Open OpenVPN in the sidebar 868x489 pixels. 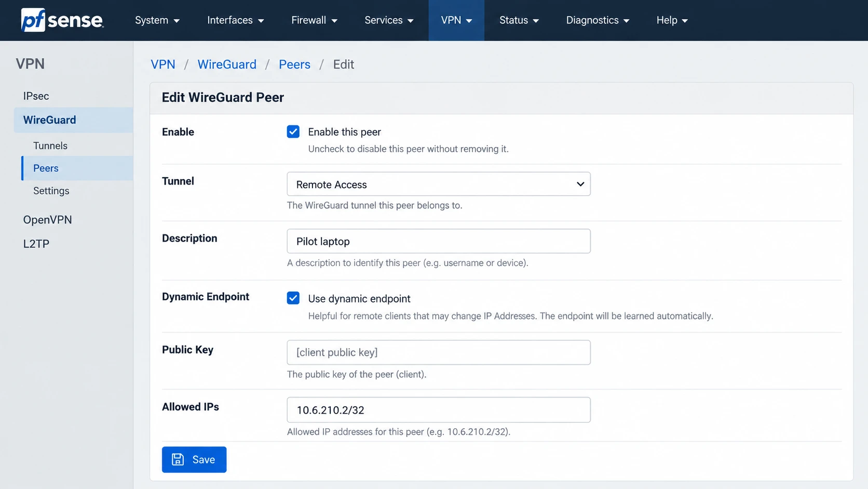[47, 220]
